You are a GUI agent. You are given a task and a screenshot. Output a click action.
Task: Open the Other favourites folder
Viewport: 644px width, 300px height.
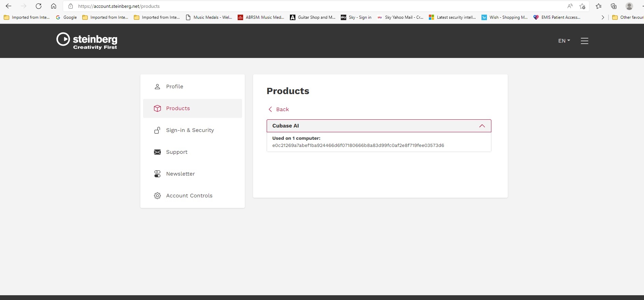coord(628,17)
